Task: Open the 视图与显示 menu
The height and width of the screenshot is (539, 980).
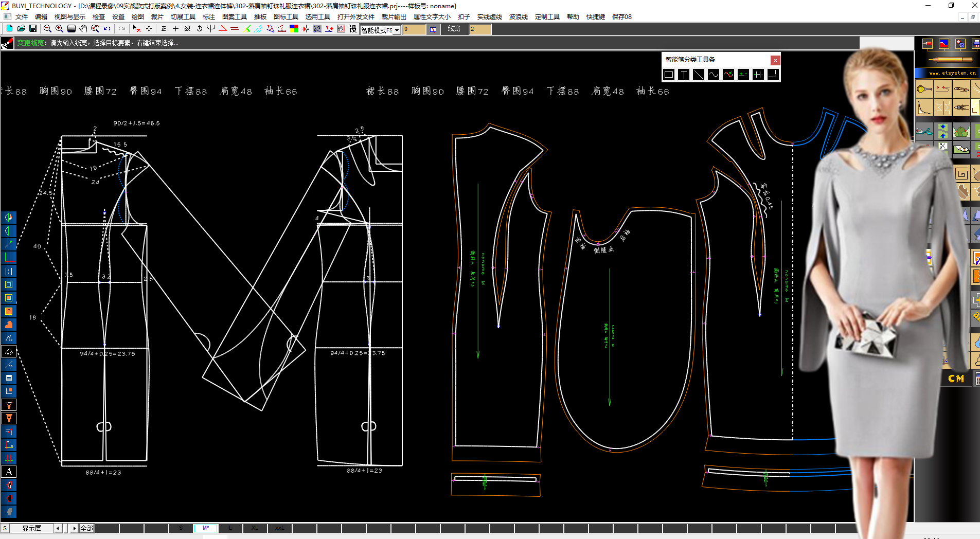Action: pos(69,16)
